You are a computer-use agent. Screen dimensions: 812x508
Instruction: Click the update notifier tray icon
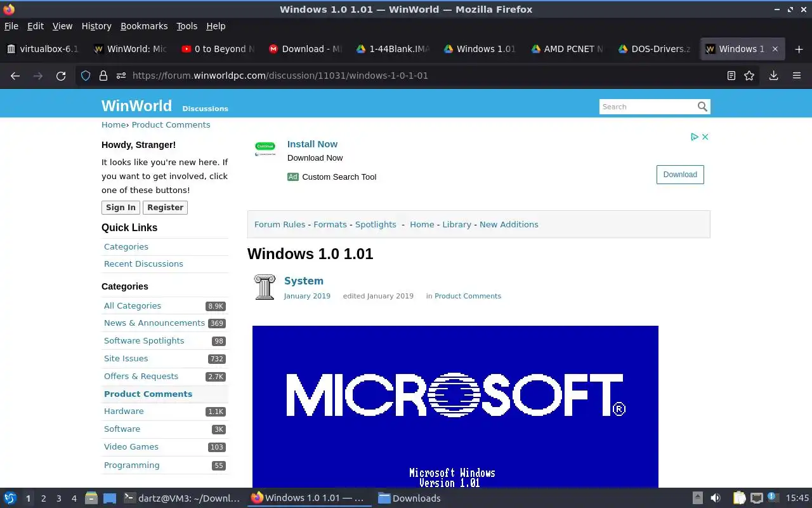click(772, 497)
